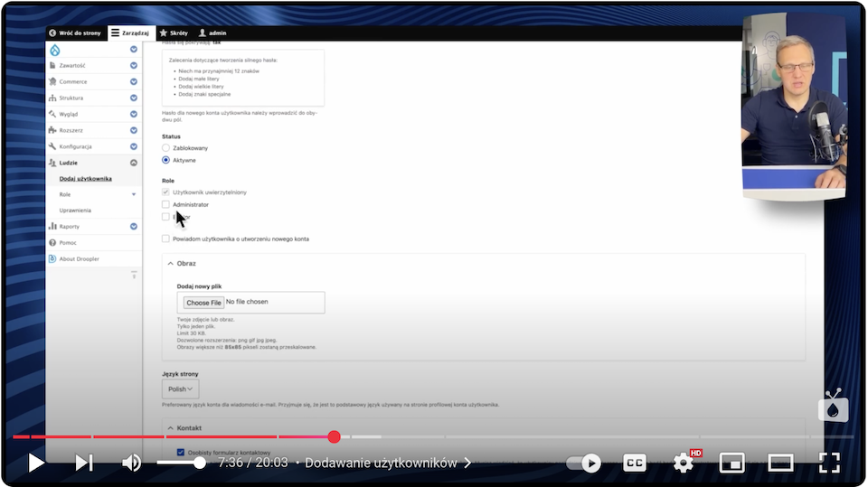
Task: Click the user icon beside admin
Action: (x=202, y=33)
